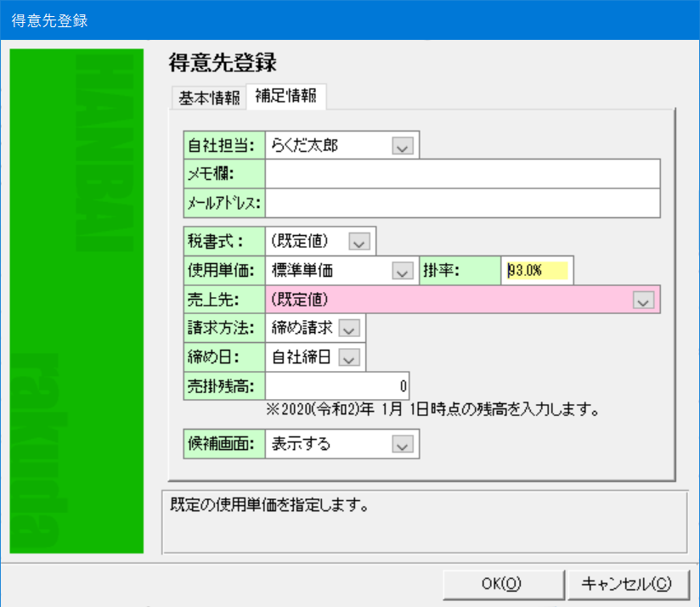
Task: Click the 掛率 field showing 93.0%
Action: pyautogui.click(x=537, y=270)
